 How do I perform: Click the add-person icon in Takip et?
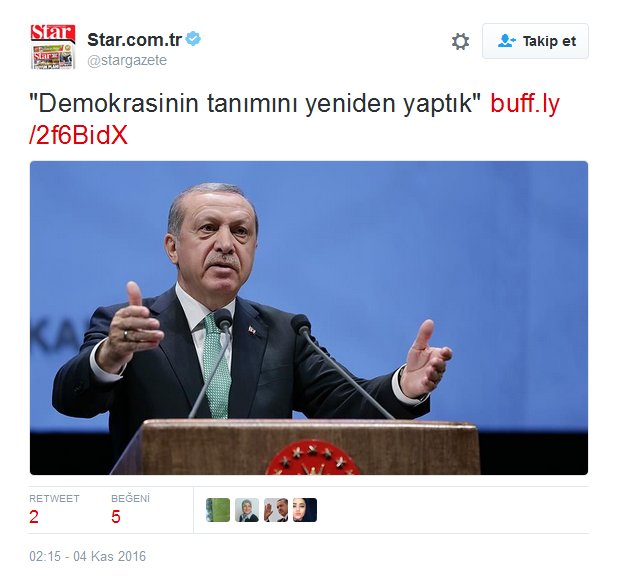click(x=506, y=41)
